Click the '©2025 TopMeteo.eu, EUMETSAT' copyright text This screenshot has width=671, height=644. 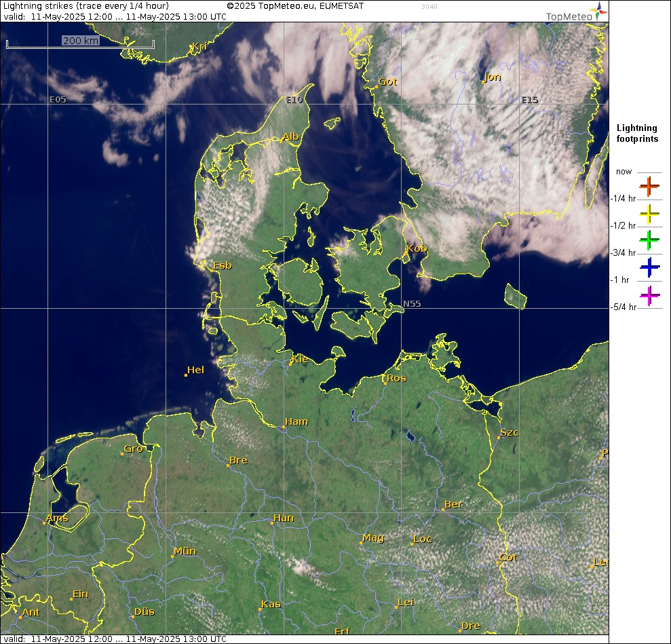[x=295, y=6]
